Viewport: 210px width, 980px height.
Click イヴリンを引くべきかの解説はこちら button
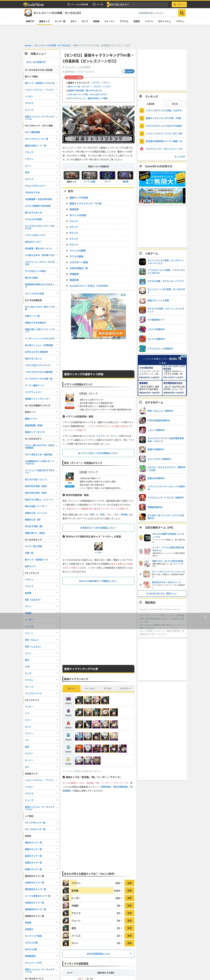tap(98, 453)
